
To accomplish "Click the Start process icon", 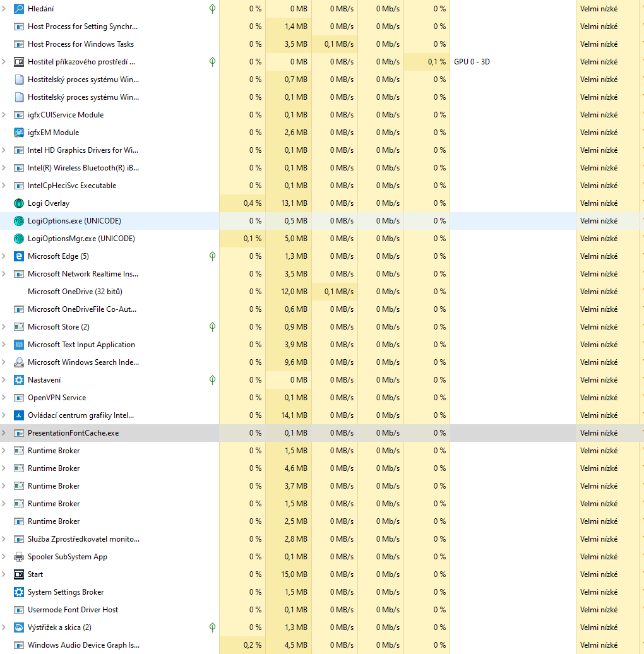I will point(19,574).
